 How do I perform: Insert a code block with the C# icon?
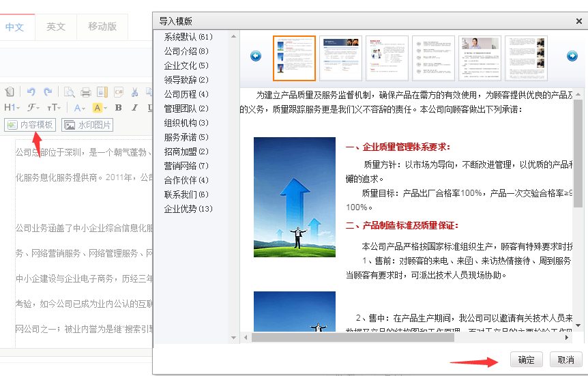[119, 92]
